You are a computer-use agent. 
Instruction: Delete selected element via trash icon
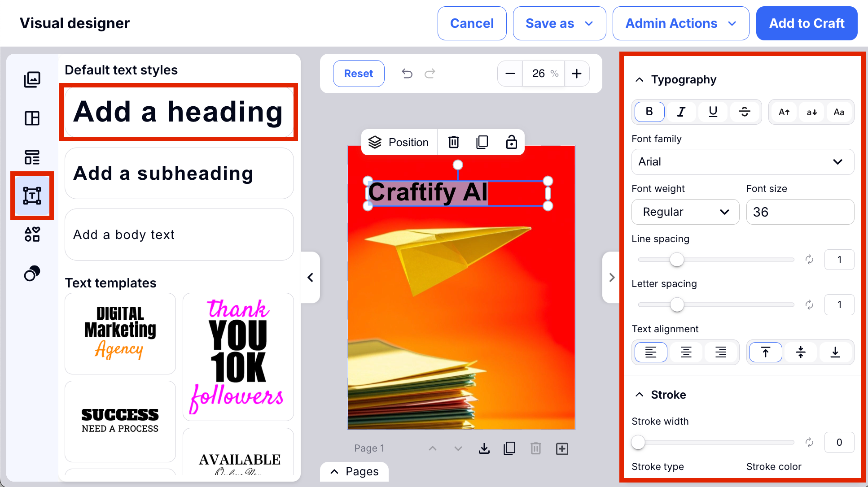454,142
